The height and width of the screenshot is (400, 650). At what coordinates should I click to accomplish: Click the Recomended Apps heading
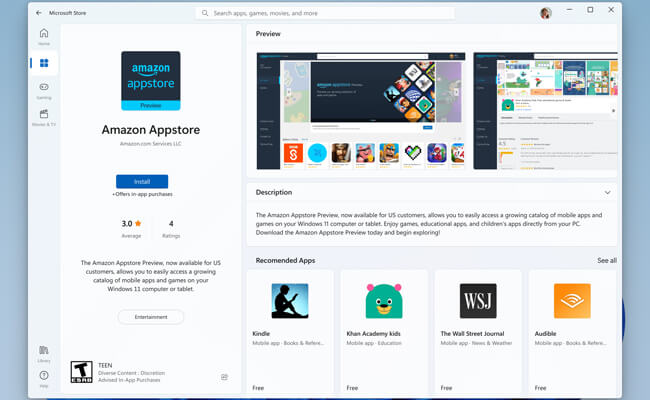[x=285, y=260]
